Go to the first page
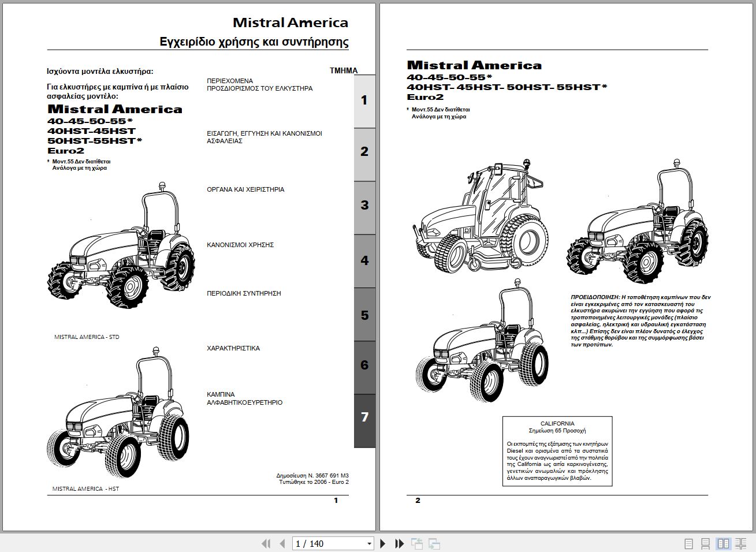Screen dimensions: 756x552 pos(266,543)
